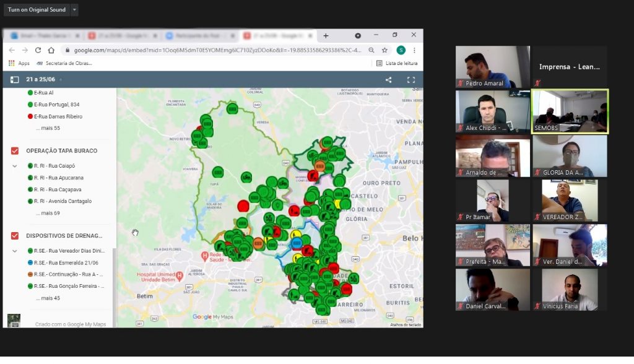Open a new browser tab
The height and width of the screenshot is (364, 634).
(326, 35)
